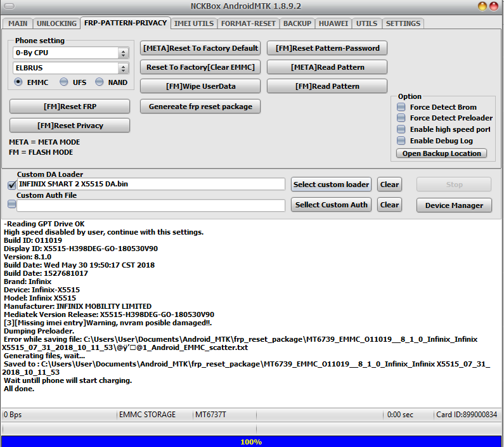Click the 100% progress bar
The width and height of the screenshot is (504, 447).
tap(251, 441)
